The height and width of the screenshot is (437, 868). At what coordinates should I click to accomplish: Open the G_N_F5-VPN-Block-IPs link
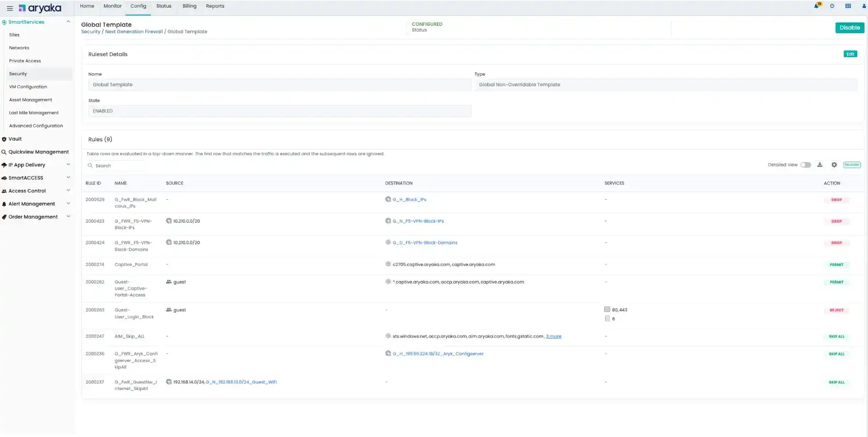click(x=418, y=221)
